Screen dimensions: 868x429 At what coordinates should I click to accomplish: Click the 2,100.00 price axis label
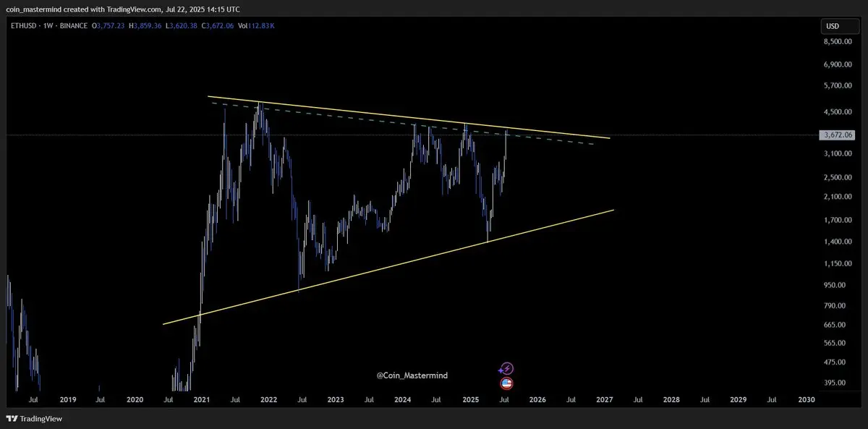click(x=838, y=196)
